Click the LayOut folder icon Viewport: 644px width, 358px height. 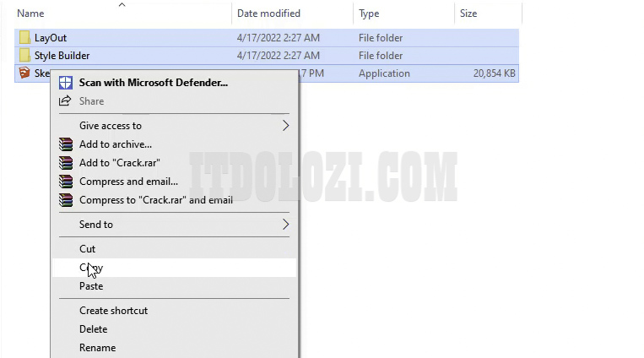24,38
